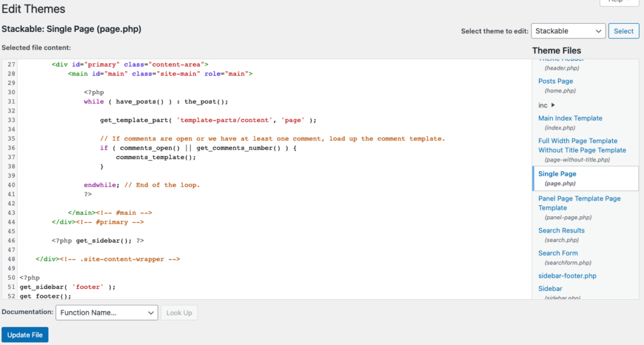Click the Select theme button
Viewport: 644px width, 345px height.
coord(623,31)
